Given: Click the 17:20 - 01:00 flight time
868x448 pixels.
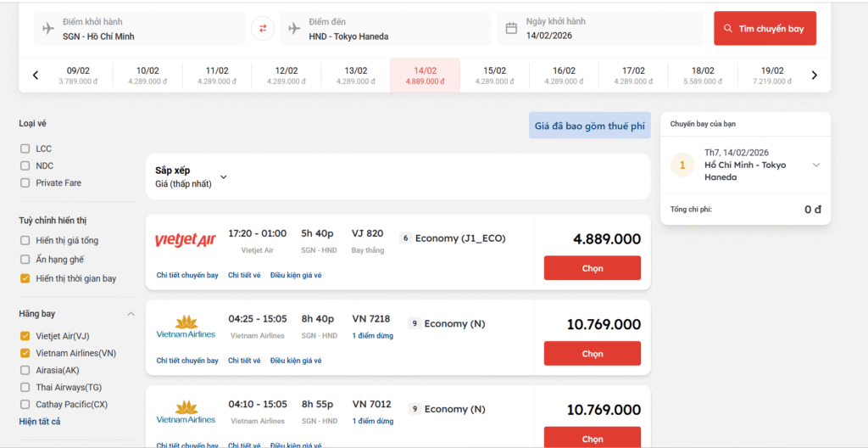Looking at the screenshot, I should pos(258,233).
